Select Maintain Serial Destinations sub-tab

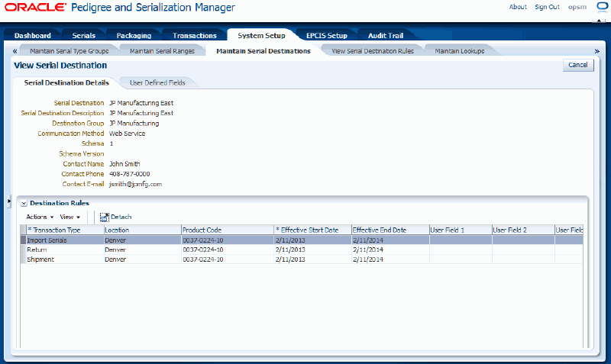coord(263,51)
